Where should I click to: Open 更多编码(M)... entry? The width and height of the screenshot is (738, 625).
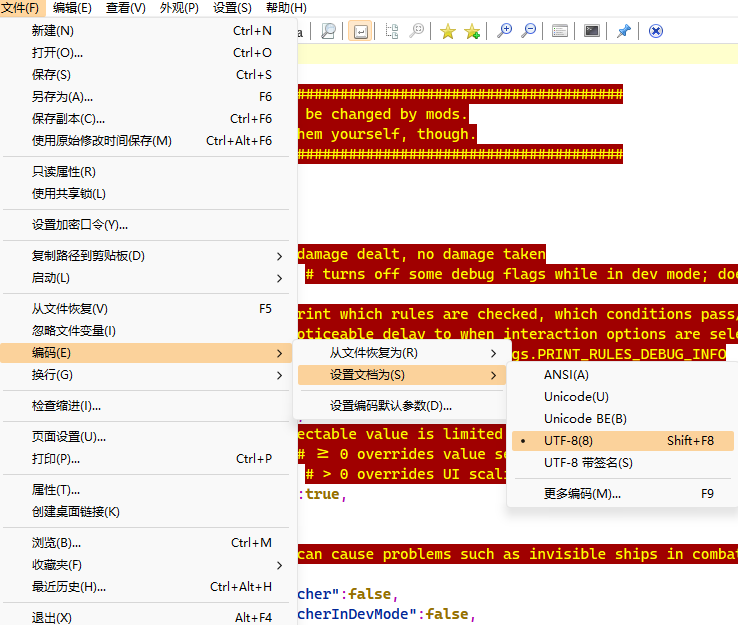[623, 494]
